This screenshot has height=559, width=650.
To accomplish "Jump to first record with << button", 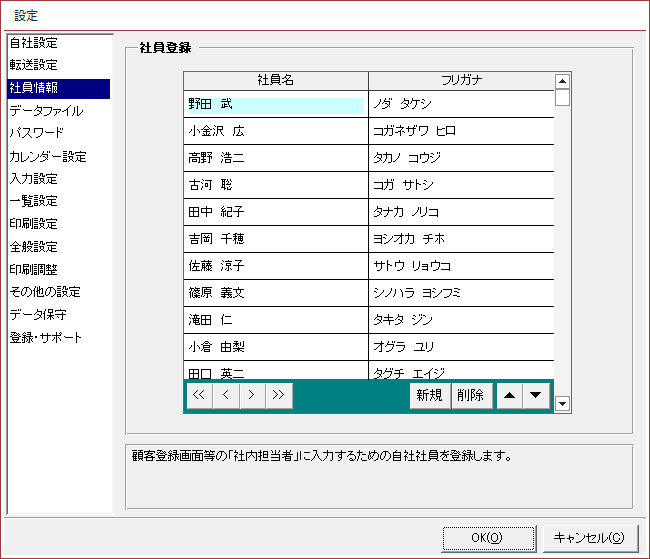I will coord(199,395).
